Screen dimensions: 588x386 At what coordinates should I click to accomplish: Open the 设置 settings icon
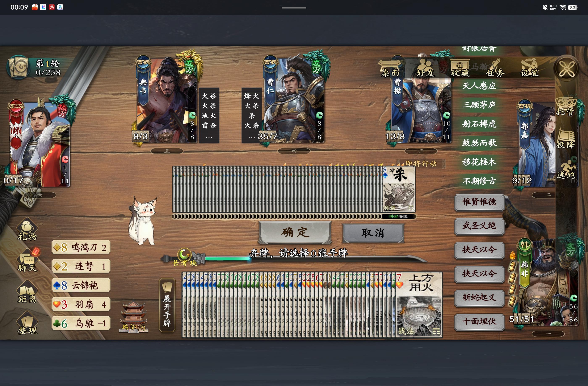(x=529, y=68)
